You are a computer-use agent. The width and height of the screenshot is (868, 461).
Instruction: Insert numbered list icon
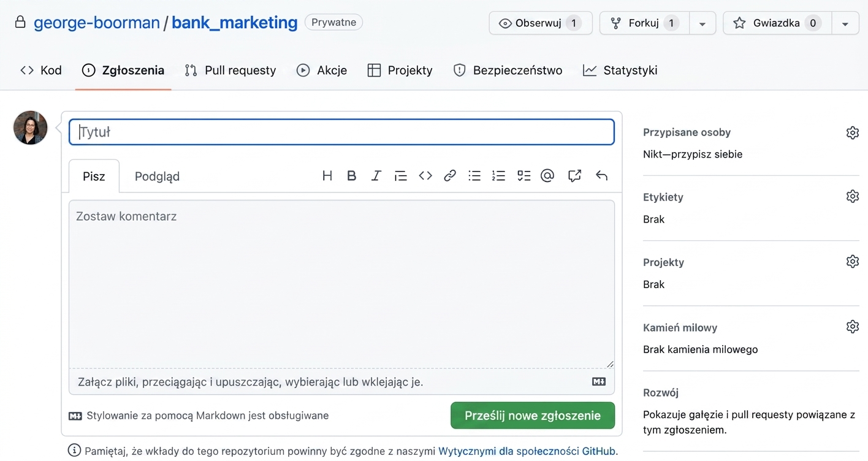(499, 176)
